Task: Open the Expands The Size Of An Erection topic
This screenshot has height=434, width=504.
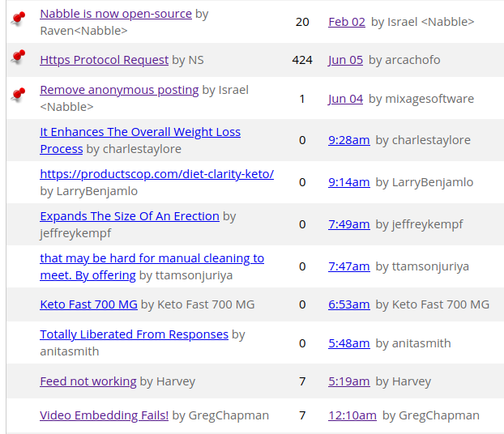Action: 130,216
